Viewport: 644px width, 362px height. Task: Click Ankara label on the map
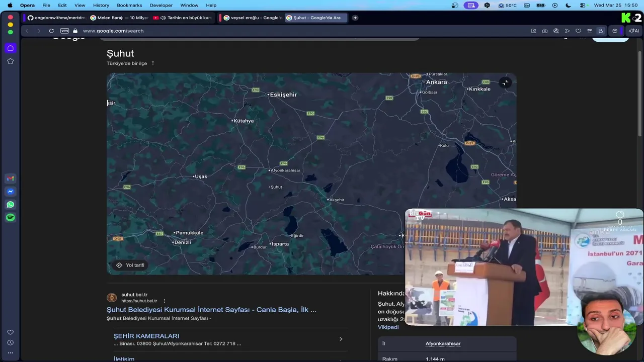tap(436, 82)
